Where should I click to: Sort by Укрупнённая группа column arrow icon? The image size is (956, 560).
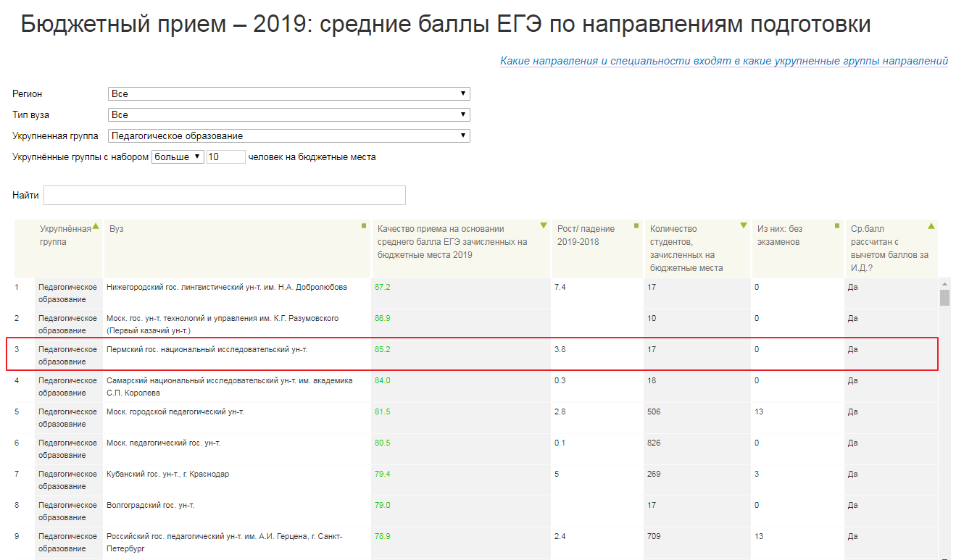point(96,226)
